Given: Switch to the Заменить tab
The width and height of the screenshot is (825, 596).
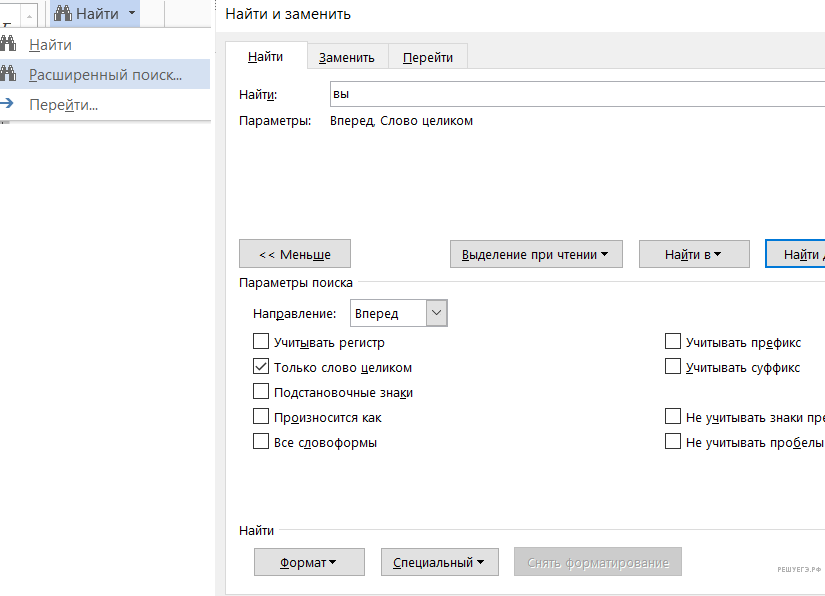Looking at the screenshot, I should 347,57.
